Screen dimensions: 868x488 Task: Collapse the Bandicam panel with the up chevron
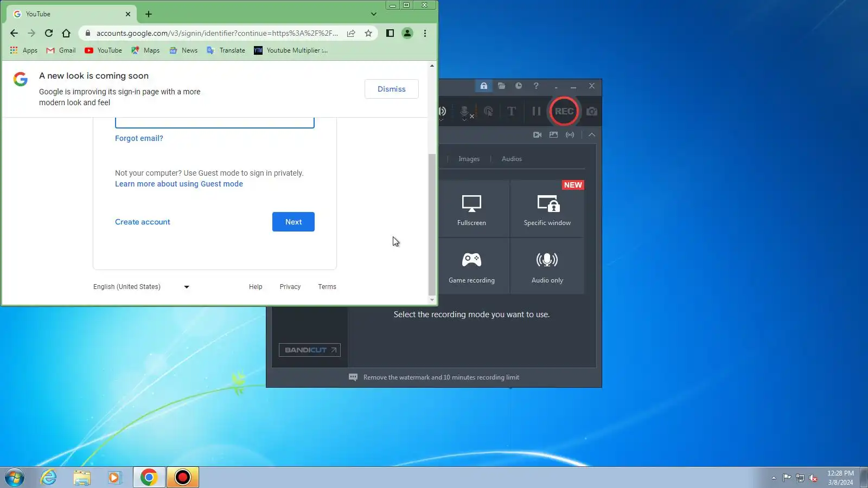[x=592, y=134]
